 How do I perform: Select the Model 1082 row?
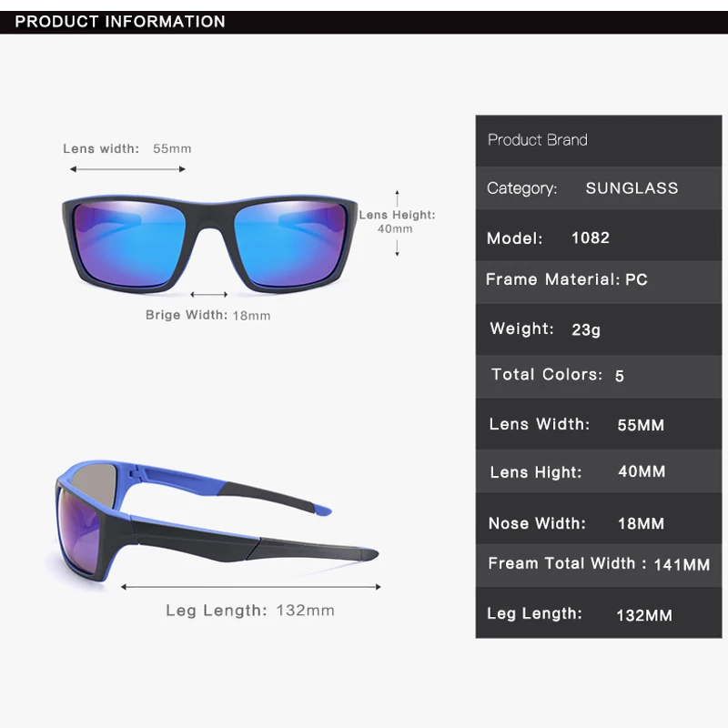[x=599, y=236]
